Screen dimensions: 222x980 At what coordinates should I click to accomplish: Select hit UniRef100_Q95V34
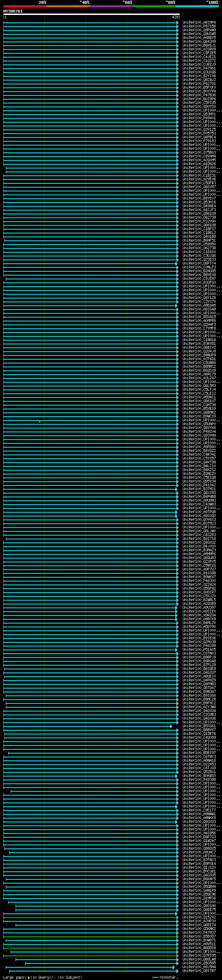(x=199, y=481)
